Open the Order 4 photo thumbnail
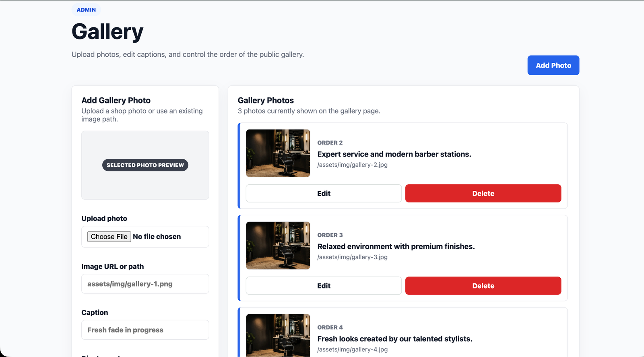644x357 pixels. coord(278,335)
